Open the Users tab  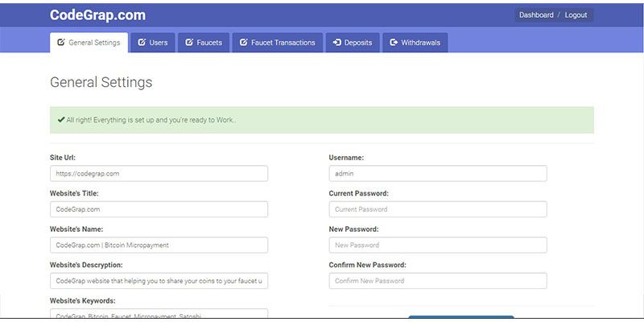click(152, 43)
